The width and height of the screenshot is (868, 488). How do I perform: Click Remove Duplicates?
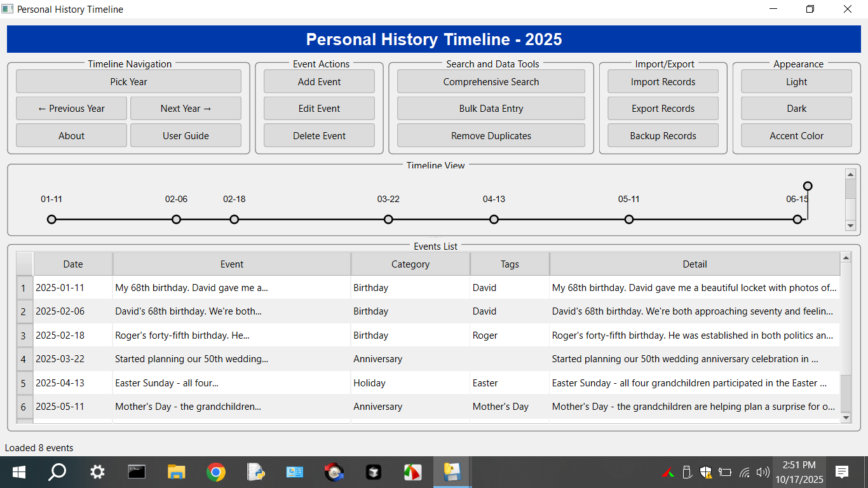click(491, 136)
